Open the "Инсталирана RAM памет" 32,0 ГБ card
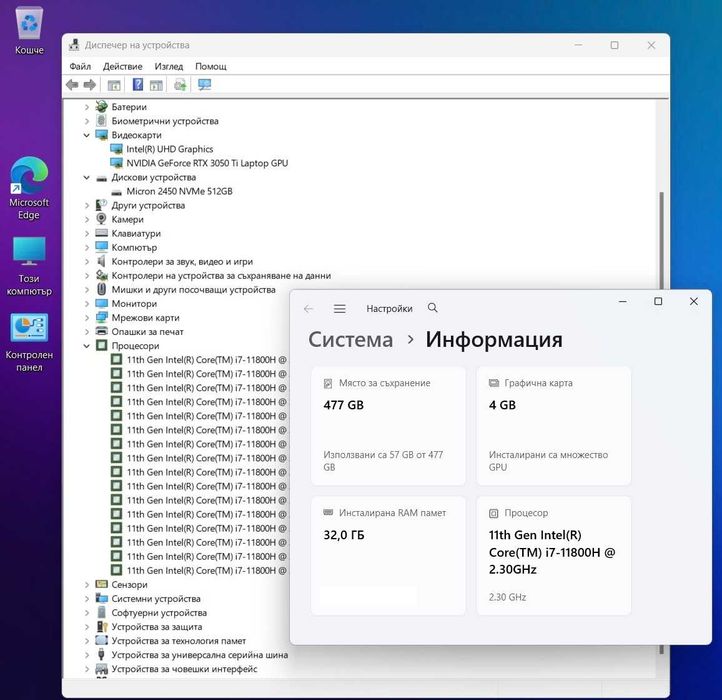 click(388, 555)
